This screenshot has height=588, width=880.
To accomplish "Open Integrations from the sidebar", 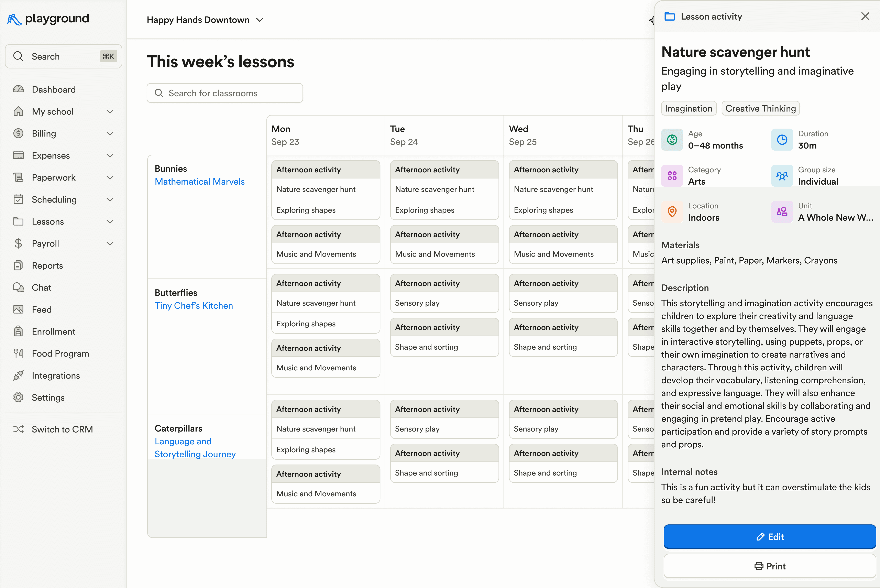I will tap(55, 375).
